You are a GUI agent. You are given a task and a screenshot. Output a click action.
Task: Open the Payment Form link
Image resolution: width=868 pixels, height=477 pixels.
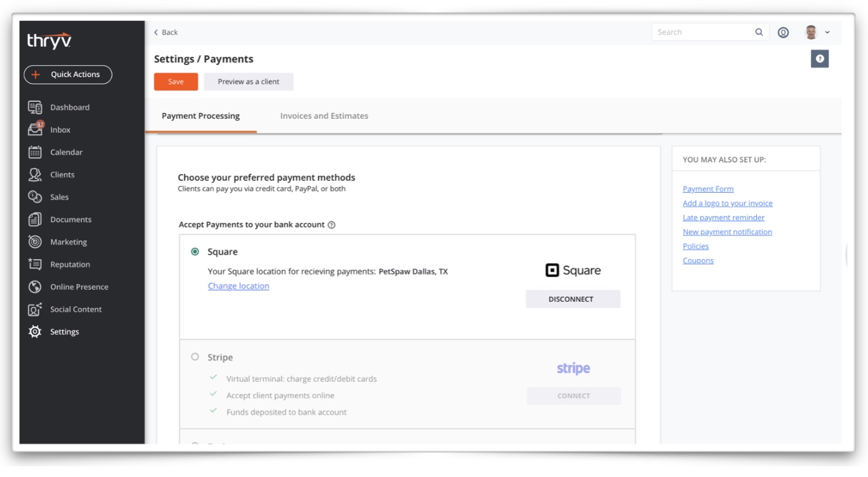708,189
